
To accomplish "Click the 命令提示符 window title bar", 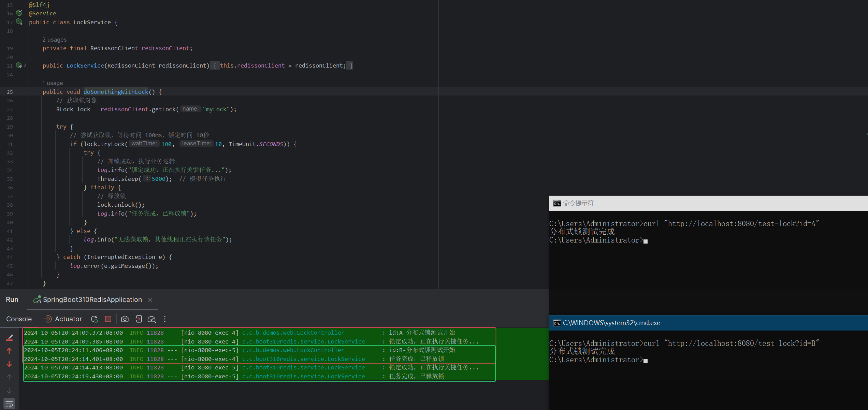I will (x=708, y=203).
